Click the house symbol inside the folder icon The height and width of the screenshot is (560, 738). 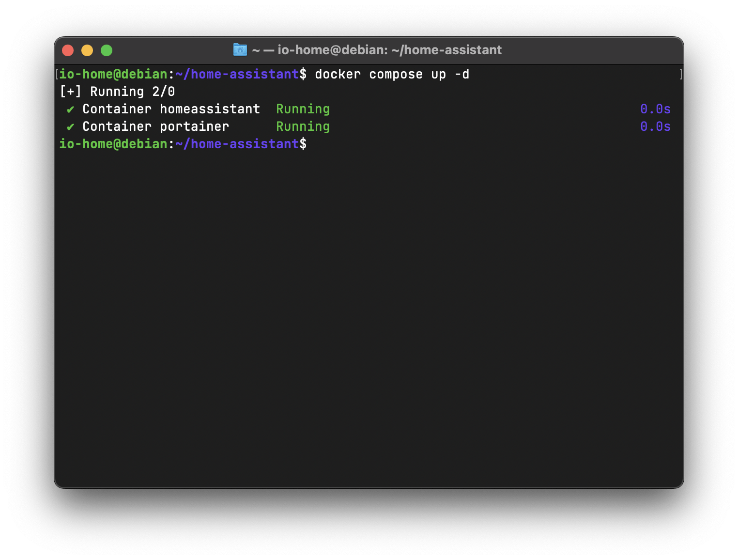[x=240, y=50]
